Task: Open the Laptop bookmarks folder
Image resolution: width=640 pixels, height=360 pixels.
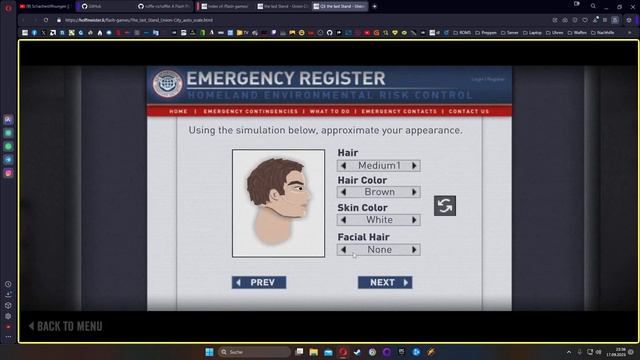Action: (x=532, y=33)
